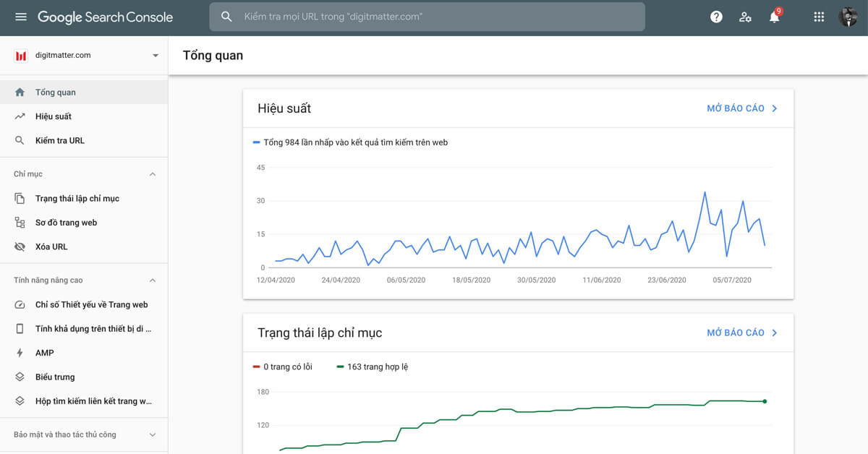Open the index status MỞ BÁO CÁO link

point(741,333)
